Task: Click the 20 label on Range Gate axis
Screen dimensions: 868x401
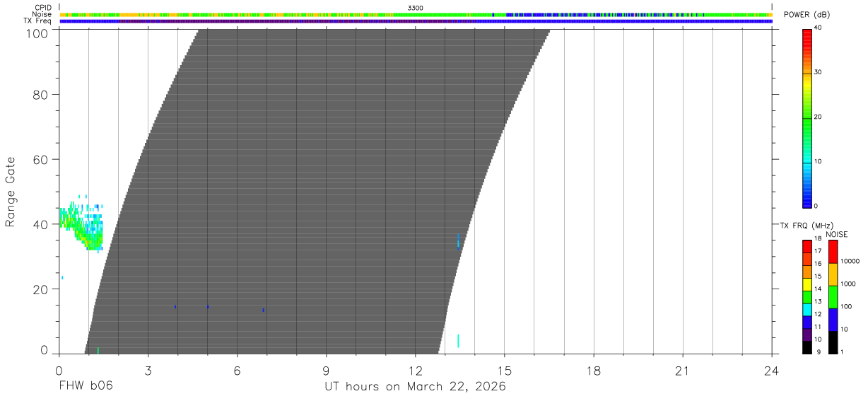Action: tap(41, 289)
